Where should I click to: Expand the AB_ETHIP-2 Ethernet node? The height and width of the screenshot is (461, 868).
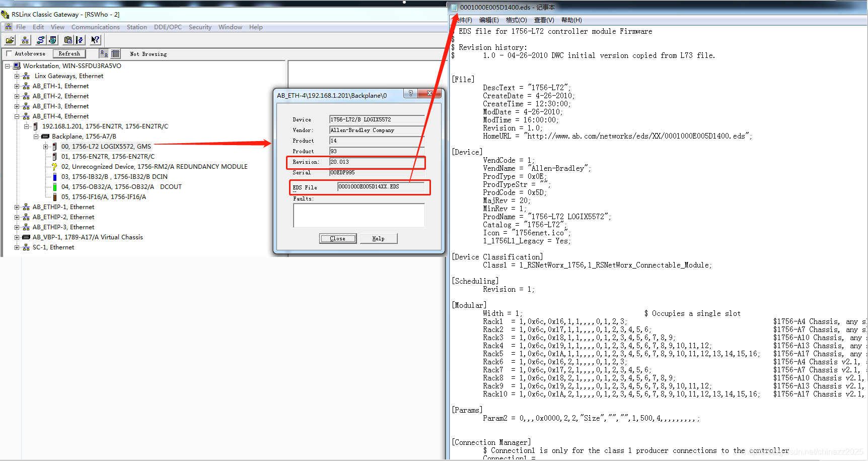click(x=17, y=217)
